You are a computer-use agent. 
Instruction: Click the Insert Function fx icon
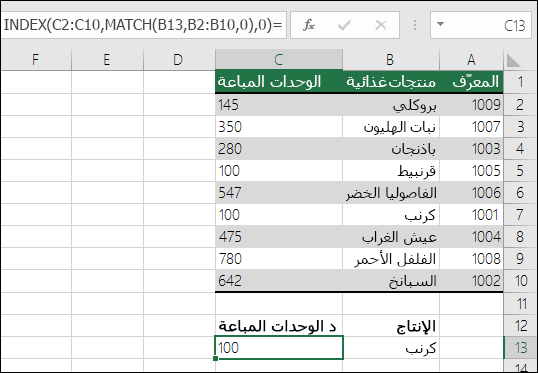click(x=309, y=25)
